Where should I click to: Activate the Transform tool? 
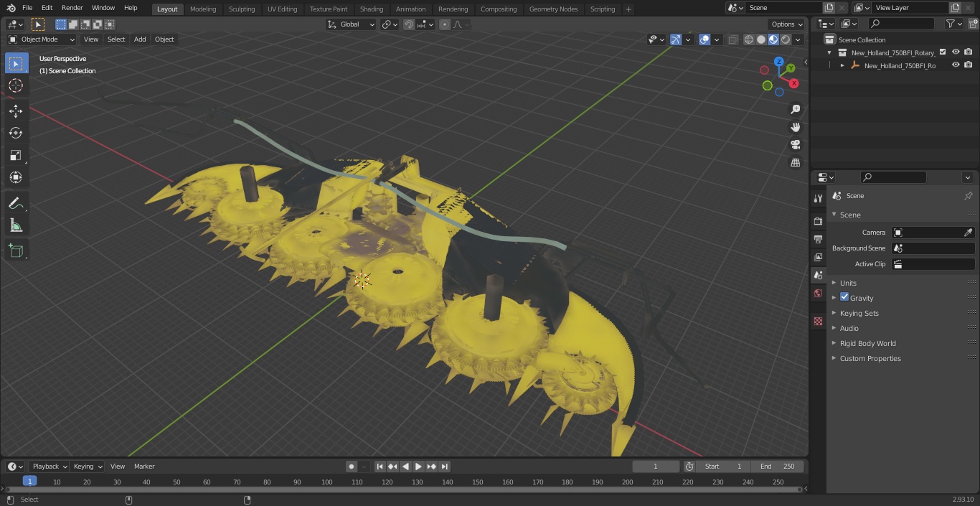pyautogui.click(x=16, y=177)
